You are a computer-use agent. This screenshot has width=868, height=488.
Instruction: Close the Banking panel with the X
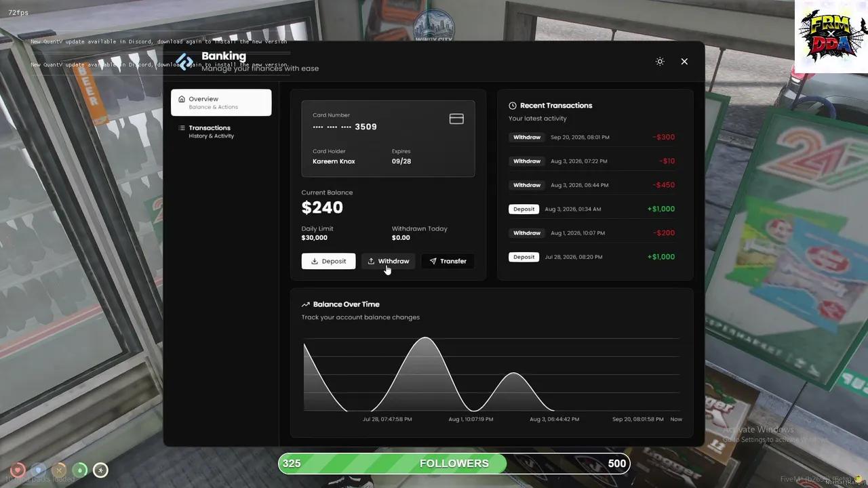[684, 62]
